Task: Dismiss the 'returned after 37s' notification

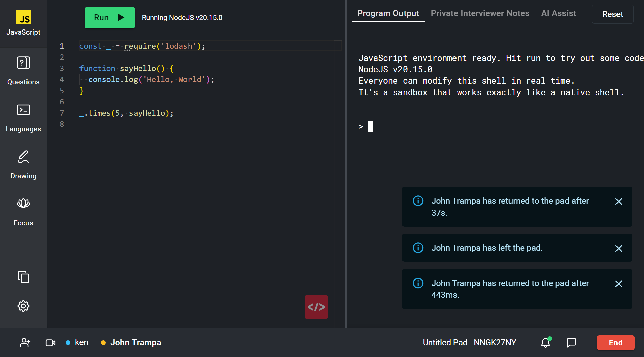Action: [619, 201]
